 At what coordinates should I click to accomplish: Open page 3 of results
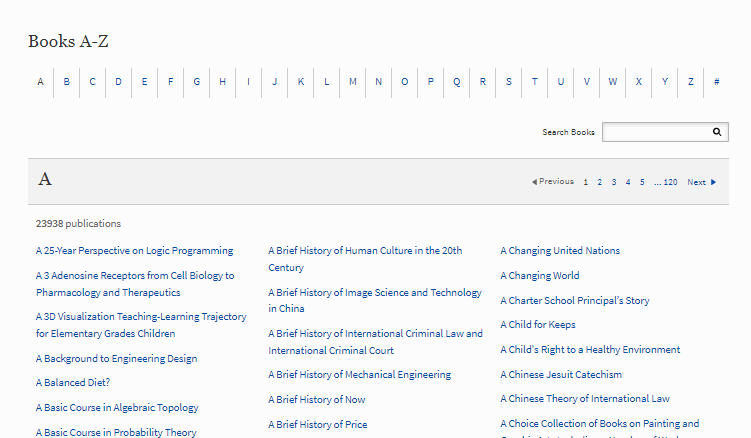coord(614,182)
